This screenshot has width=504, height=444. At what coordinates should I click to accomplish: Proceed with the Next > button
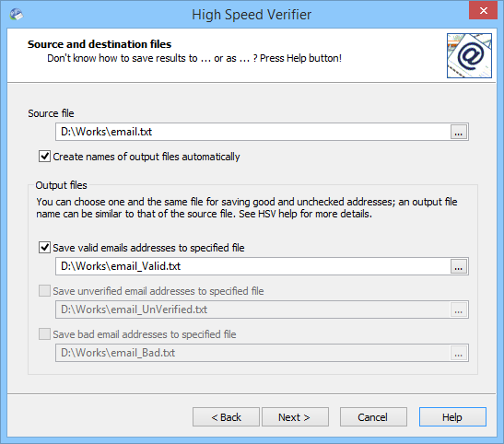(x=295, y=417)
